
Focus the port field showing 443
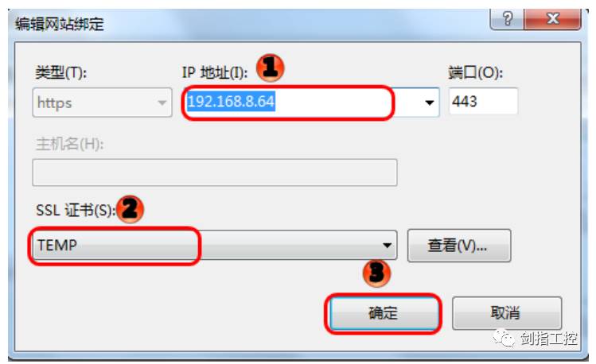point(483,102)
